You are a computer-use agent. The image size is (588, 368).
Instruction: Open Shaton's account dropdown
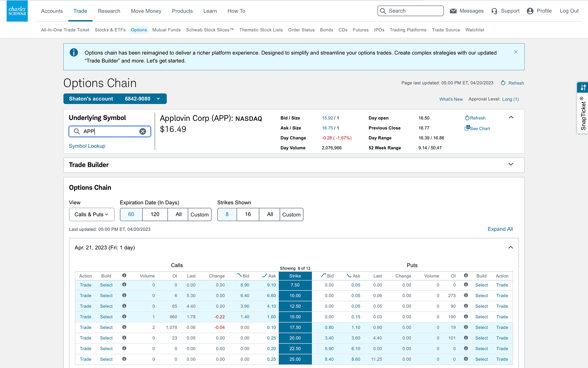click(115, 99)
